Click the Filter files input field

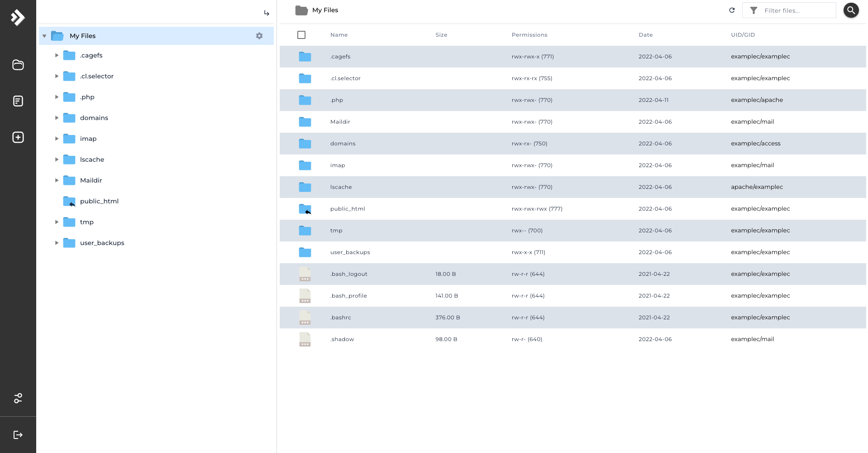[x=796, y=10]
